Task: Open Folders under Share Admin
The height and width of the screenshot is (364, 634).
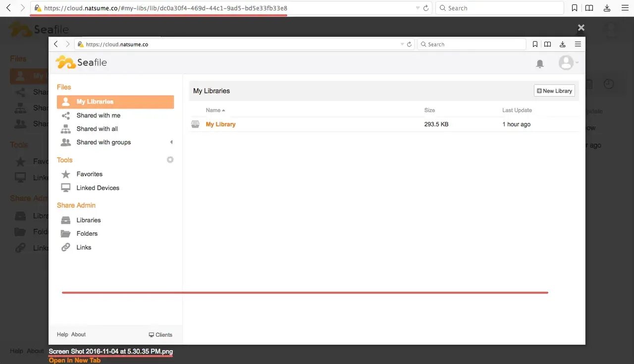Action: tap(87, 233)
